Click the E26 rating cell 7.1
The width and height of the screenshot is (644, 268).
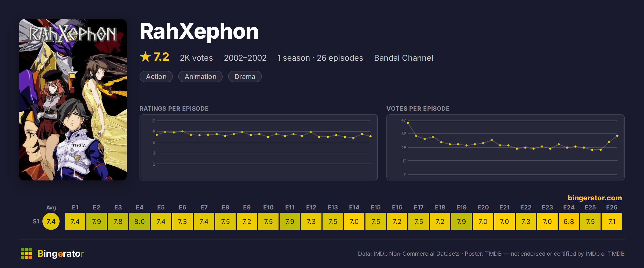[612, 221]
